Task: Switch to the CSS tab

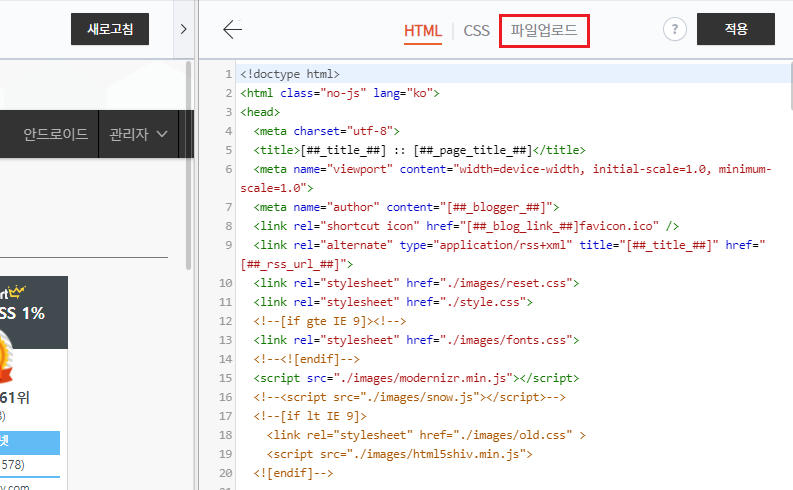Action: pos(476,31)
